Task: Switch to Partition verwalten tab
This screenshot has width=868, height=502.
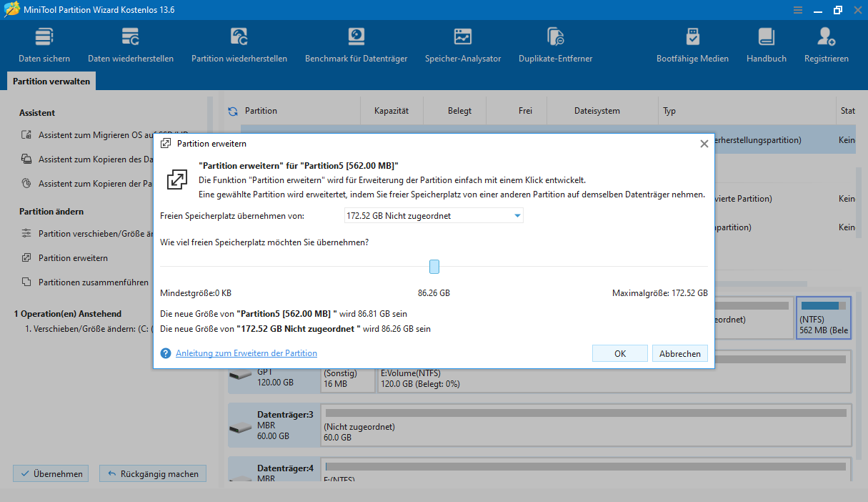Action: click(51, 82)
